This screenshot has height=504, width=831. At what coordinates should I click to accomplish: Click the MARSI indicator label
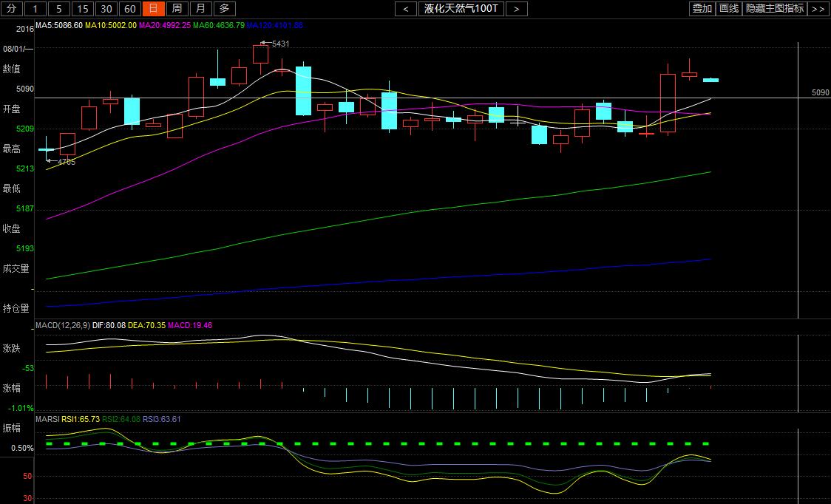point(47,419)
